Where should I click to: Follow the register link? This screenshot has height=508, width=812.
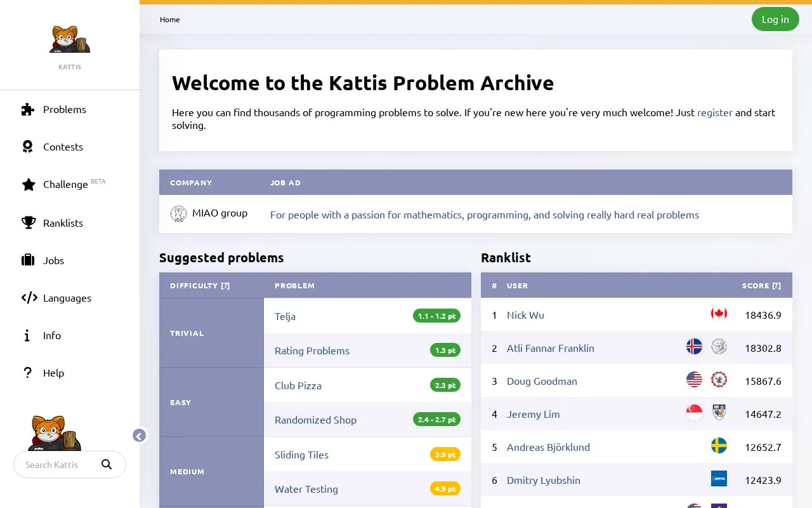point(715,112)
